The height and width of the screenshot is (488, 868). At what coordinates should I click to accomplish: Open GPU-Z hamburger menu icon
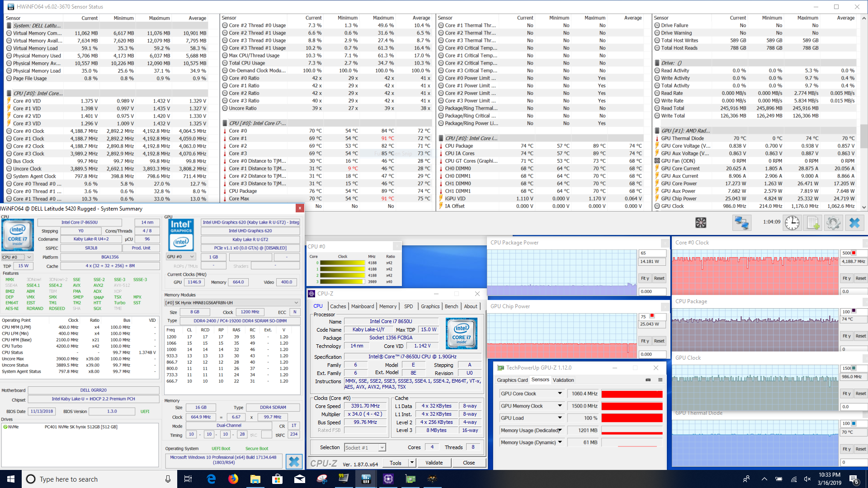(660, 380)
